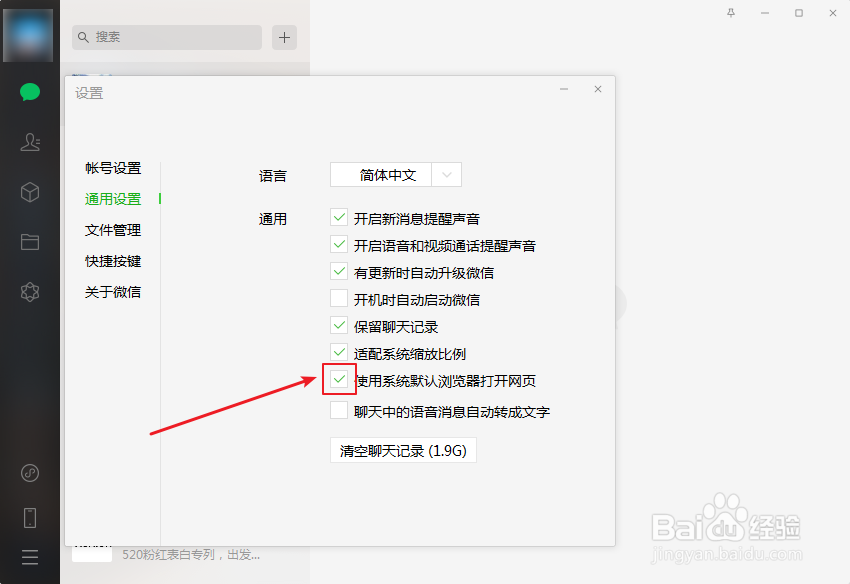Click inside the 搜索 search field
This screenshot has width=850, height=584.
(x=166, y=37)
